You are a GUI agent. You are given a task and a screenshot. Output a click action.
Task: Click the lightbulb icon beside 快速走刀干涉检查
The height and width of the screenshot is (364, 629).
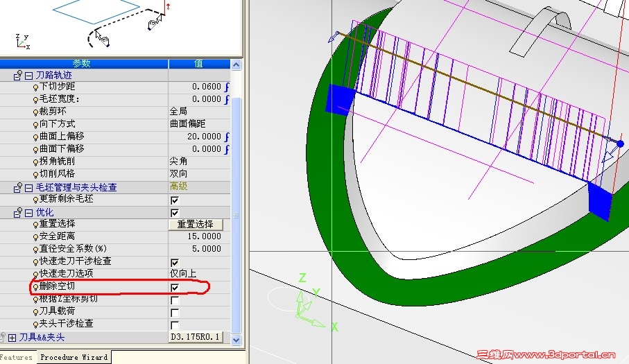(x=35, y=262)
